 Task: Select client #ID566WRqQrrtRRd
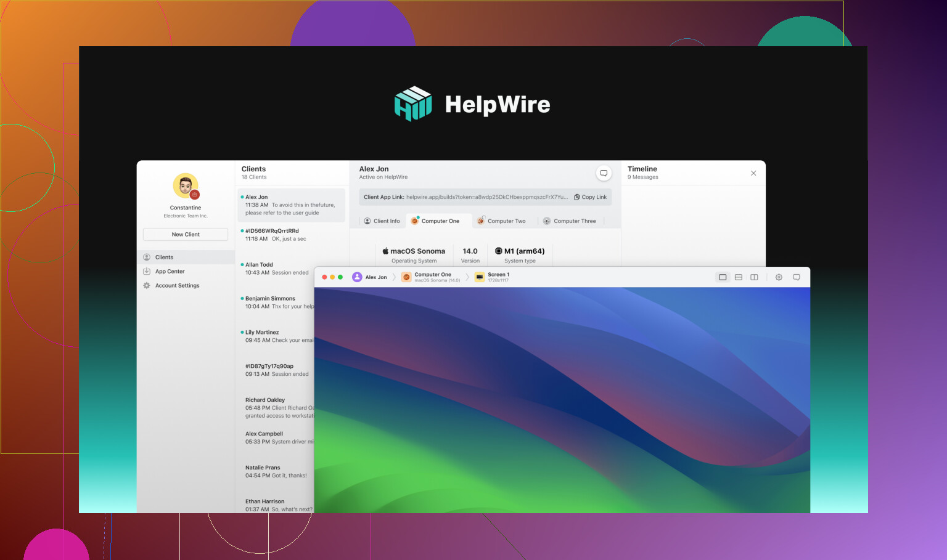292,235
